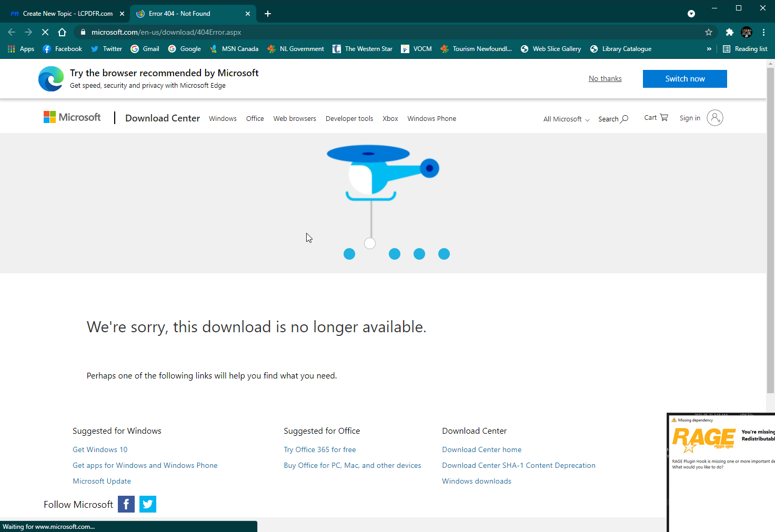Viewport: 775px width, 532px height.
Task: Open the VOCM bookmark
Action: tap(416, 49)
